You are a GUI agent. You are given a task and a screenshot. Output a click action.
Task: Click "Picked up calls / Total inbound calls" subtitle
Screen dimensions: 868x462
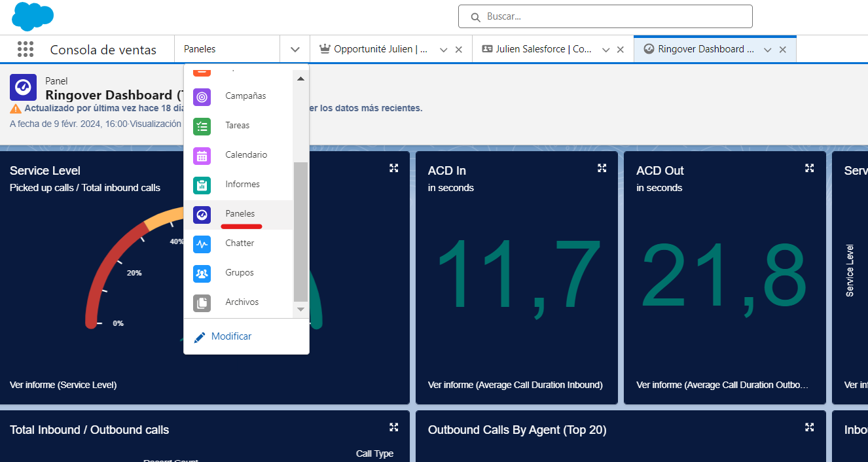[x=85, y=188]
